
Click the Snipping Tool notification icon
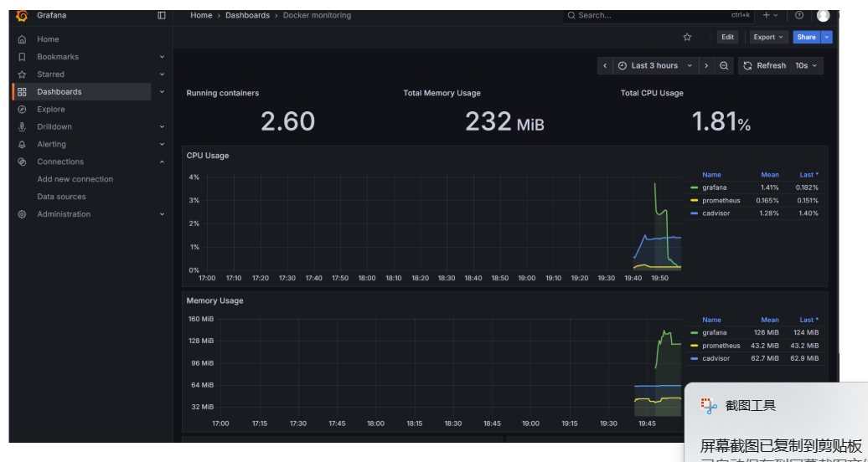click(709, 406)
